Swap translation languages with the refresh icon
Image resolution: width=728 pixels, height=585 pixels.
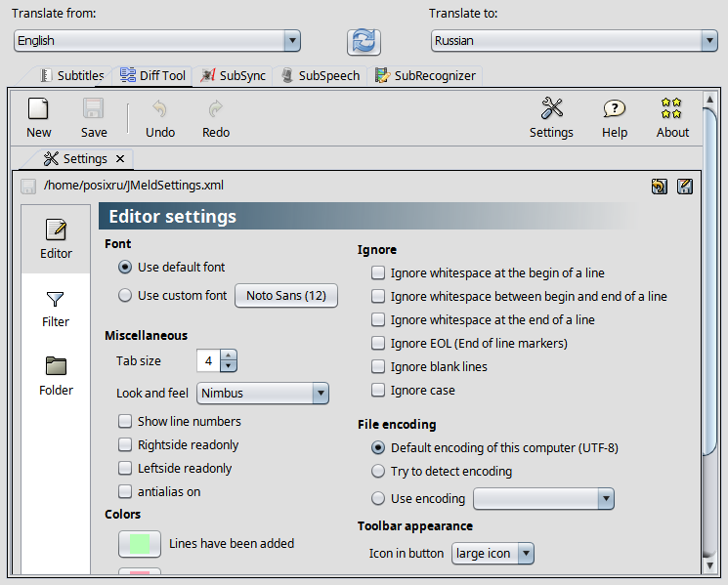click(364, 42)
